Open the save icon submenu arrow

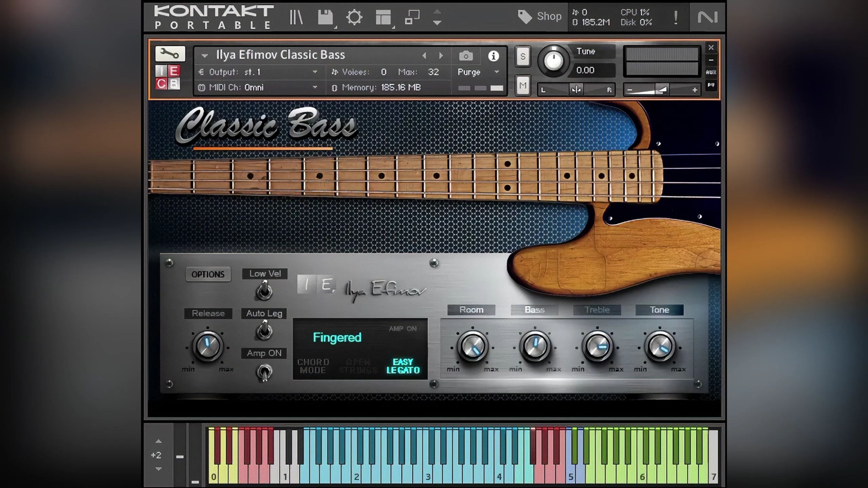(x=336, y=27)
